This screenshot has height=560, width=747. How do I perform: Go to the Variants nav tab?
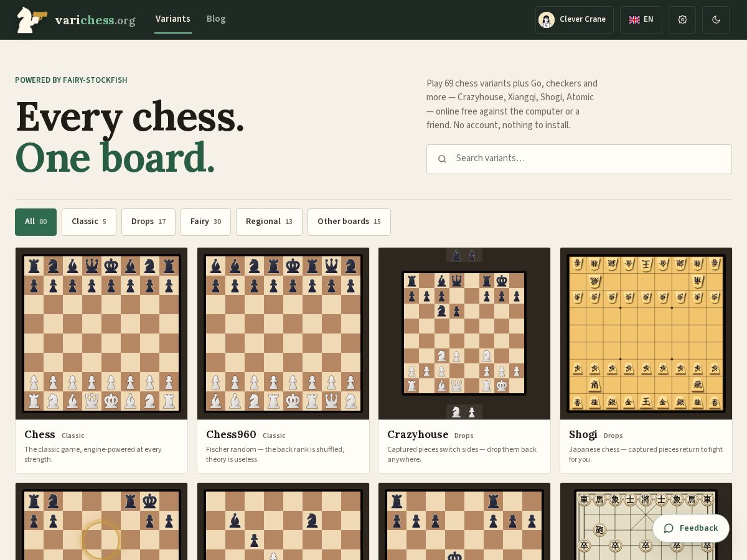point(173,19)
